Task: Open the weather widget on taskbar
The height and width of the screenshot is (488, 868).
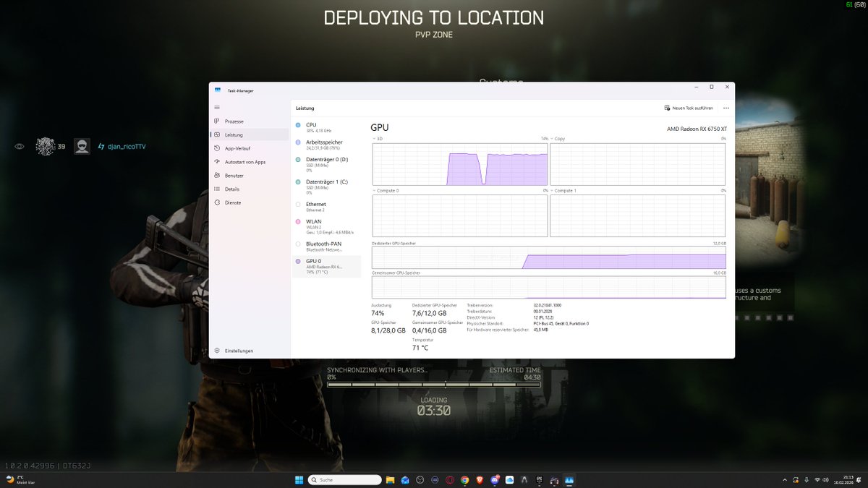Action: (20, 479)
